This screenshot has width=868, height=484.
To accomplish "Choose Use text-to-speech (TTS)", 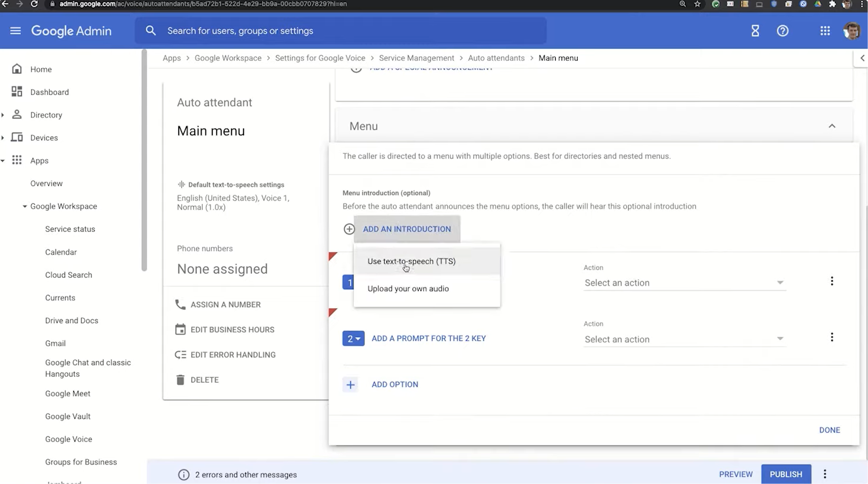I will (x=427, y=261).
